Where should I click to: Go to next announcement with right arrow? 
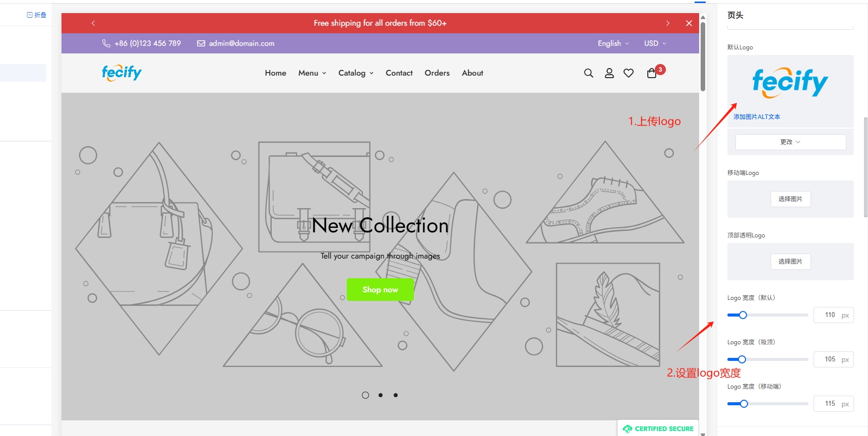click(667, 23)
